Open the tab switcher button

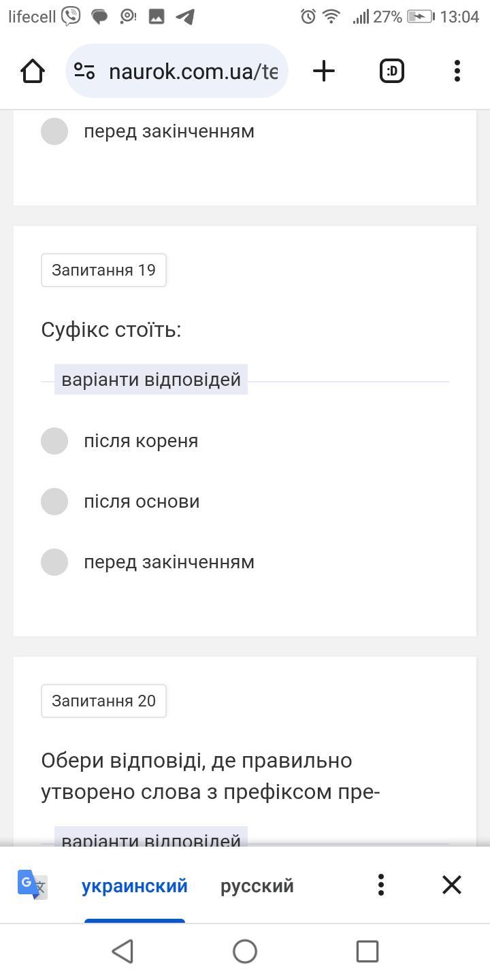click(392, 71)
